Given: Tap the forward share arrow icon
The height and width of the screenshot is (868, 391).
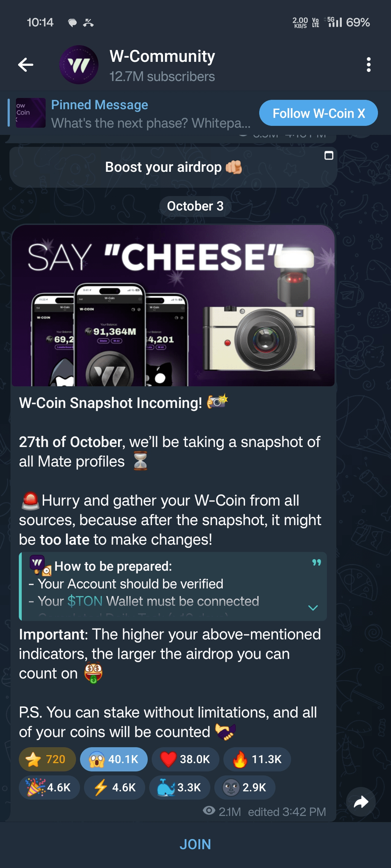Looking at the screenshot, I should (x=361, y=802).
